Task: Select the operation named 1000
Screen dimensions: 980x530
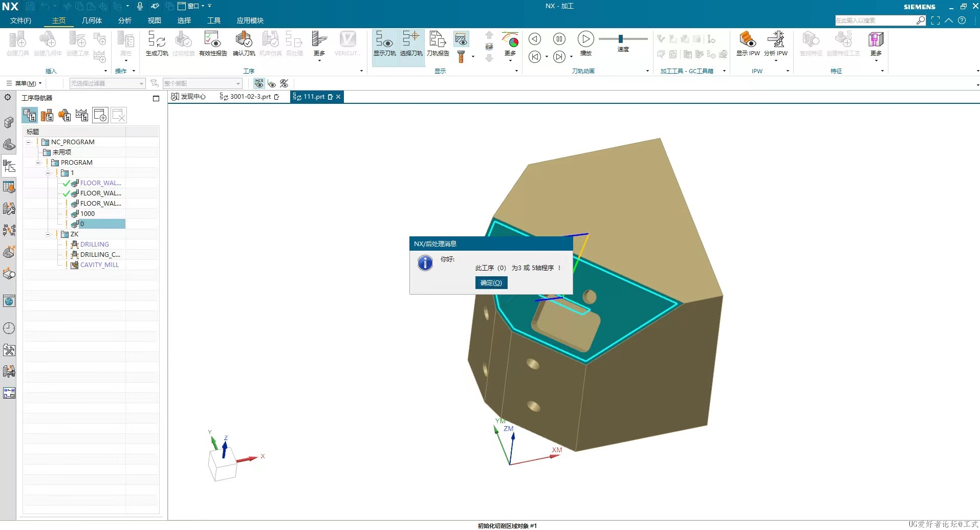Action: pyautogui.click(x=87, y=214)
